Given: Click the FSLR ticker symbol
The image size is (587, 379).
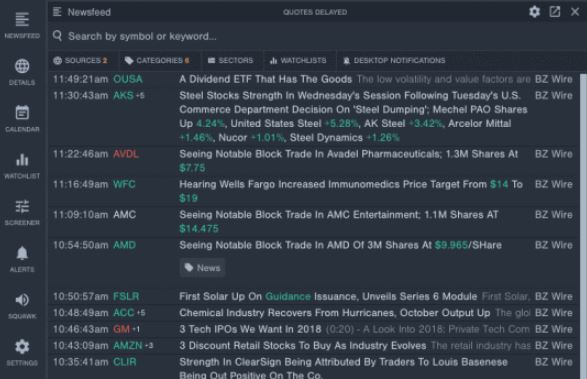Looking at the screenshot, I should (126, 296).
